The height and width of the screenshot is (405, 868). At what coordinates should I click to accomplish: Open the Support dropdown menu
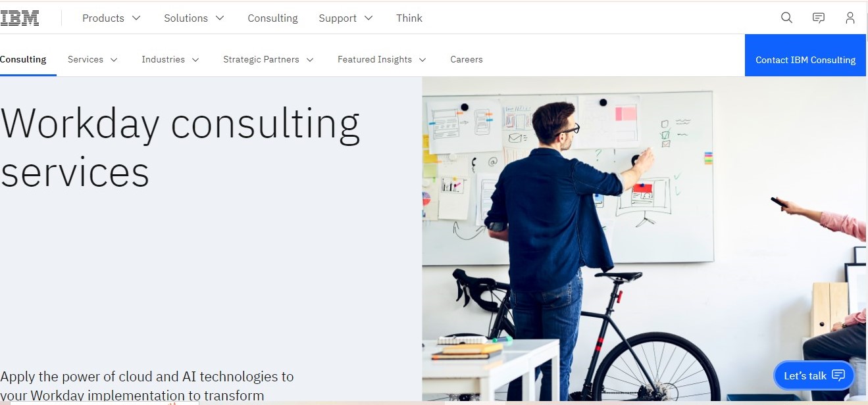coord(345,18)
